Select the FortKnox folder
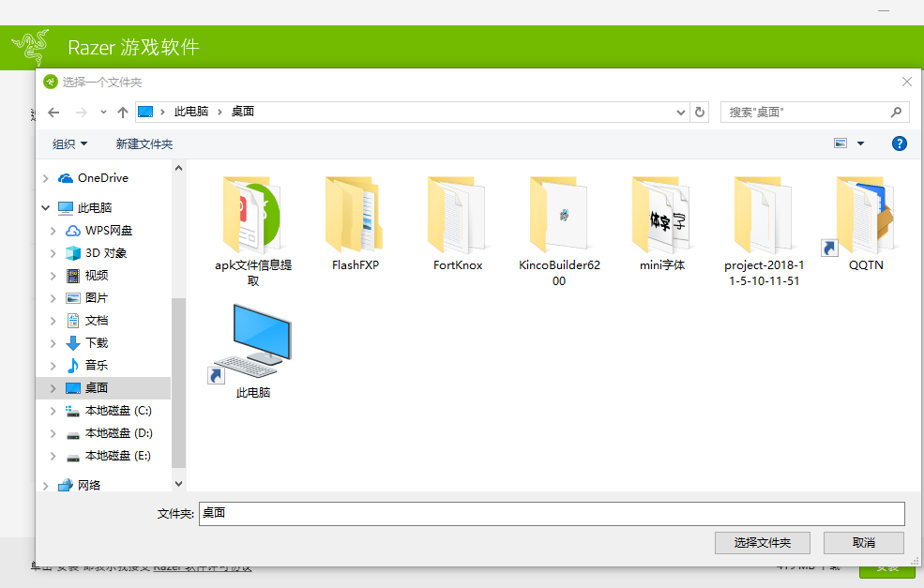Screen dimensions: 924x588 click(x=457, y=224)
